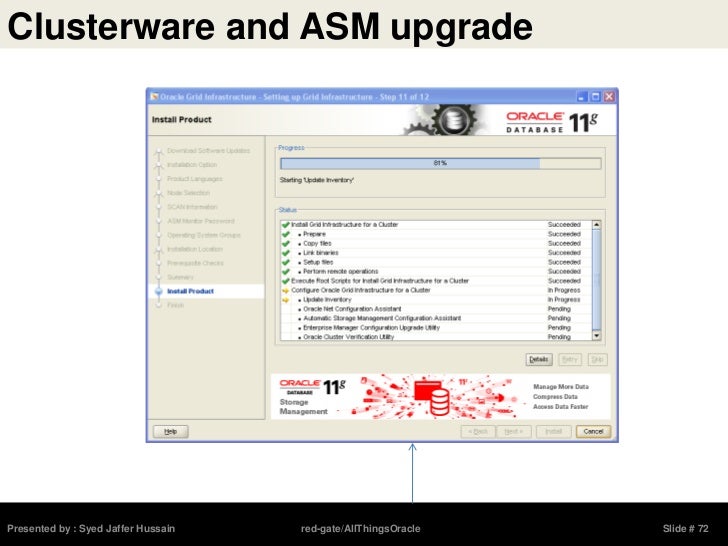This screenshot has height=546, width=728.
Task: Click the 'Storage Management' banner caption
Action: pos(303,407)
